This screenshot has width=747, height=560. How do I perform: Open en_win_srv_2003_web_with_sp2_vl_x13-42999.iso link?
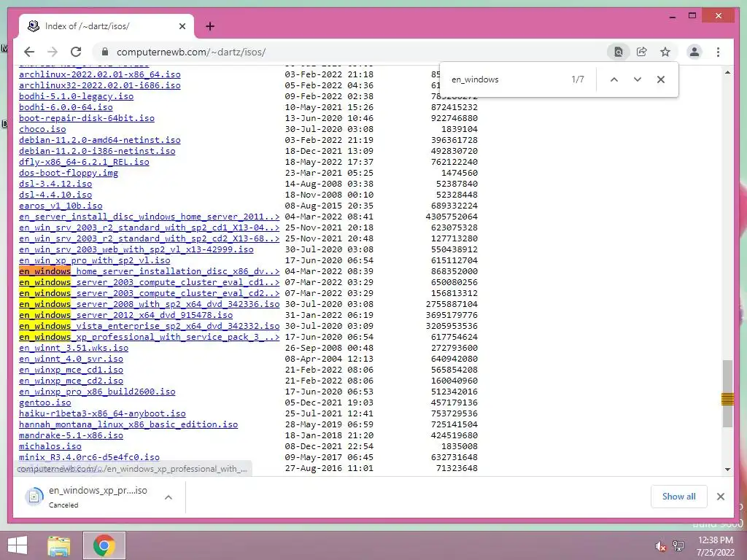136,249
